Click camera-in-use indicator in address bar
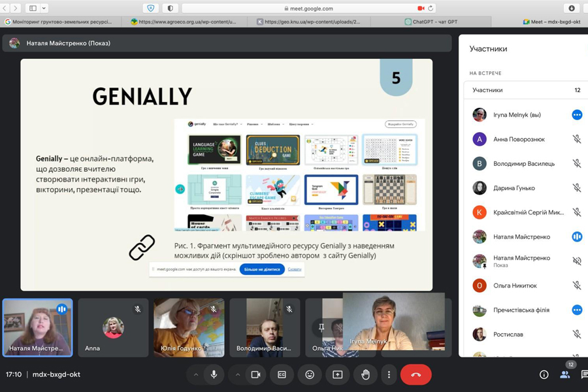Screen dimensions: 588x392 [421, 8]
